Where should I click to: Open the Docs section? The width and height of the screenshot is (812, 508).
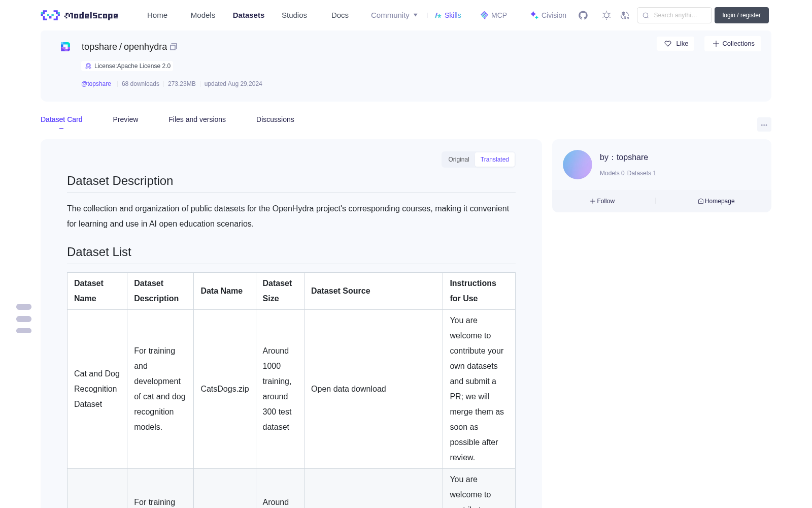[340, 15]
